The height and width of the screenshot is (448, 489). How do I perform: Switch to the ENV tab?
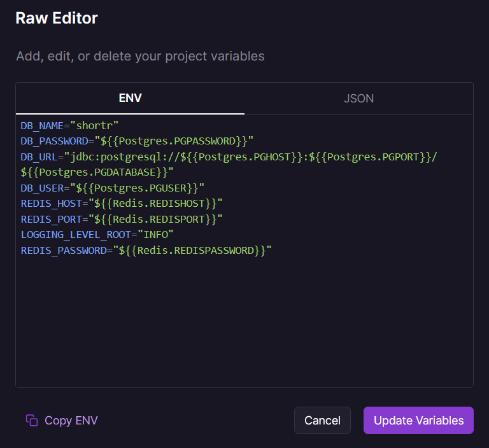point(130,98)
